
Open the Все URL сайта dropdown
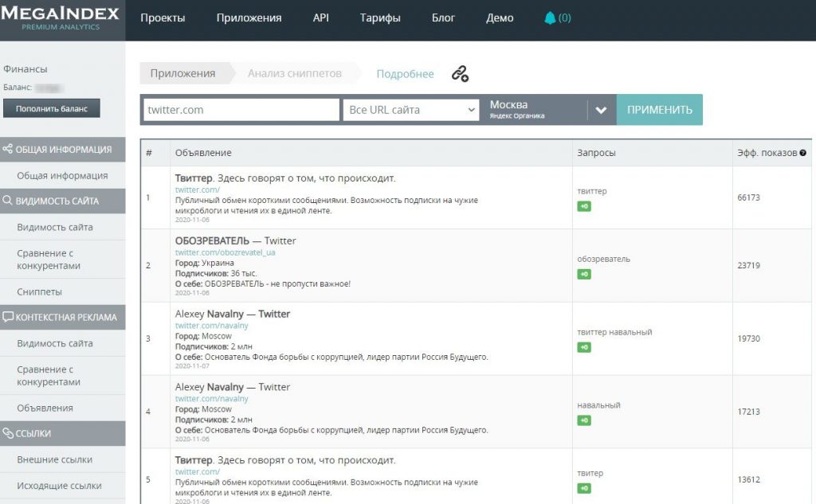tap(411, 110)
